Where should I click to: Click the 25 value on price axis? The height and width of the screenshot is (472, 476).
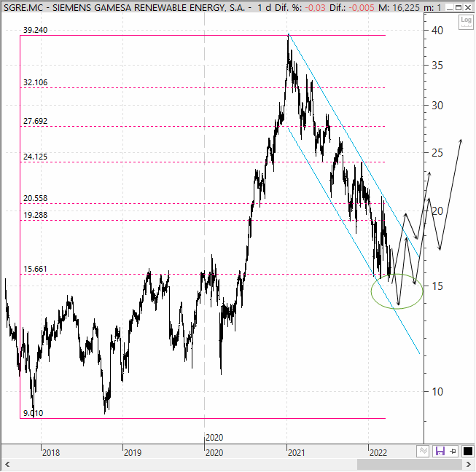click(437, 152)
